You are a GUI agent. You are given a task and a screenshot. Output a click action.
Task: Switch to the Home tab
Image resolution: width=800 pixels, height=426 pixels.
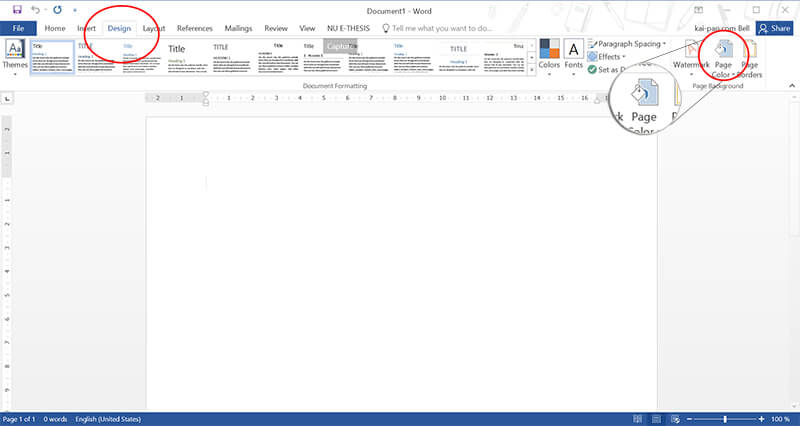tap(55, 28)
